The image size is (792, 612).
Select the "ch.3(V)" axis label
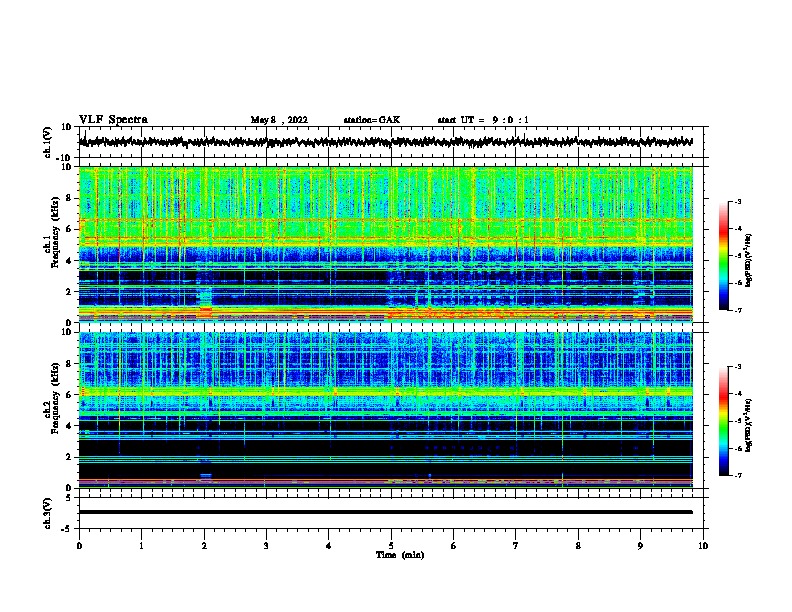[48, 513]
